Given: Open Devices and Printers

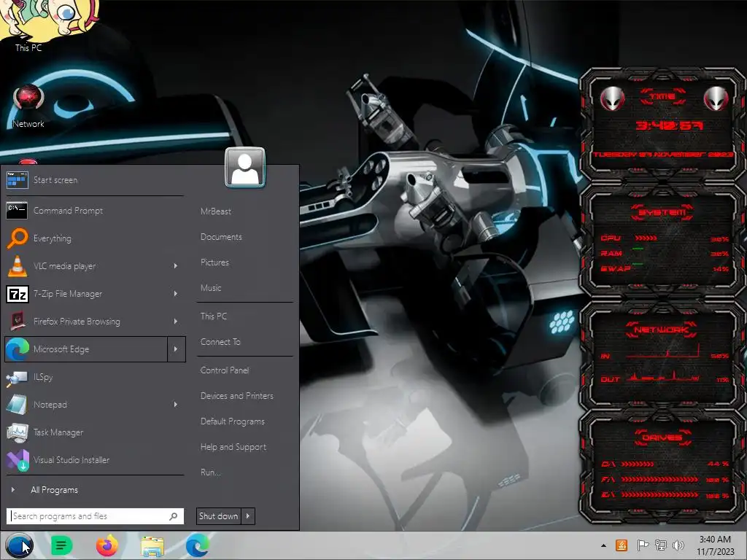Looking at the screenshot, I should tap(237, 396).
